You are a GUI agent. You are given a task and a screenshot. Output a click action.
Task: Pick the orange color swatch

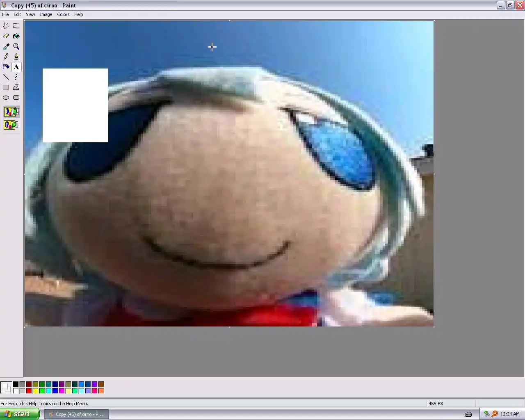[101, 391]
